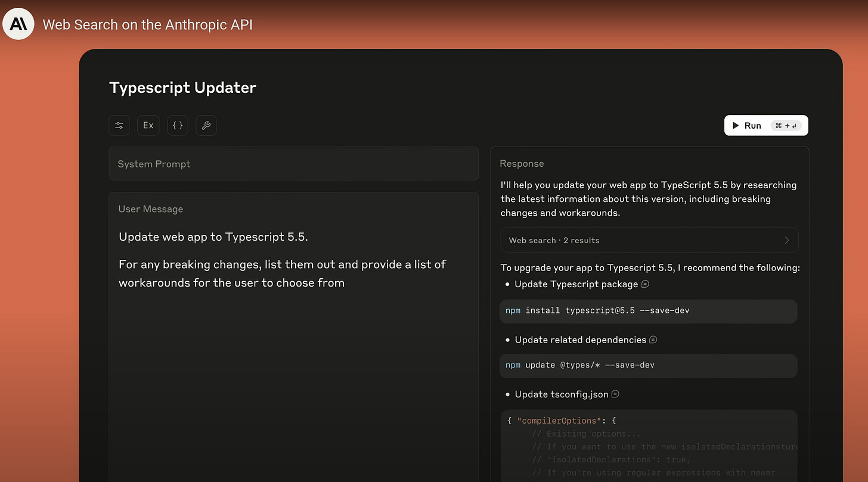
Task: Open the variables curly braces button
Action: click(x=178, y=125)
